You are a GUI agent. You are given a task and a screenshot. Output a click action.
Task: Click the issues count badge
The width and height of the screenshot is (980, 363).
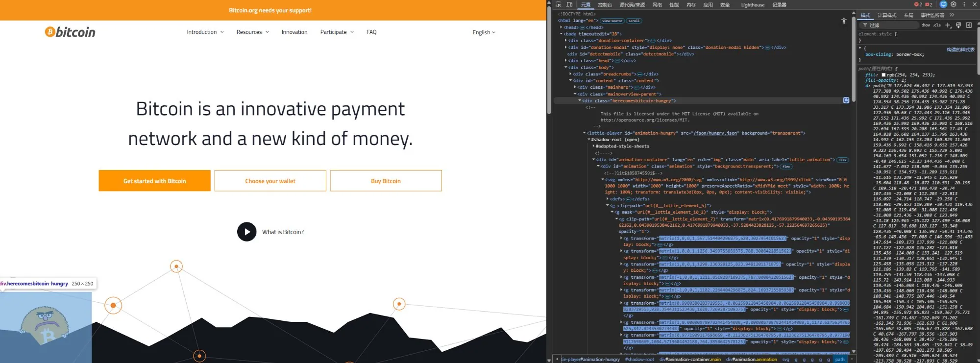pyautogui.click(x=929, y=4)
